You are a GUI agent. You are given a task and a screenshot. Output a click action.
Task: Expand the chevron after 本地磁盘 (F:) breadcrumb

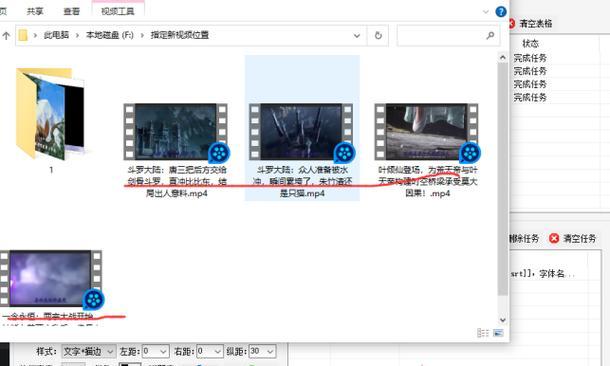tap(142, 35)
